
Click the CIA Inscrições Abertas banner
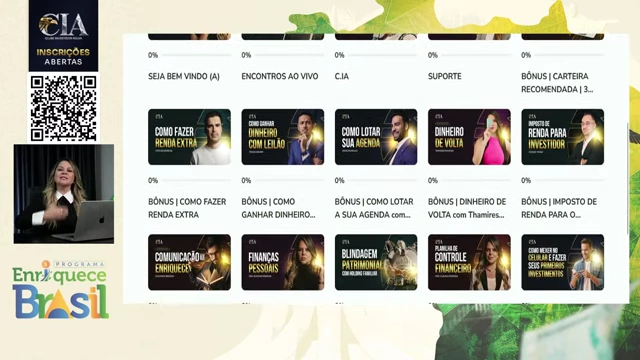pyautogui.click(x=63, y=36)
